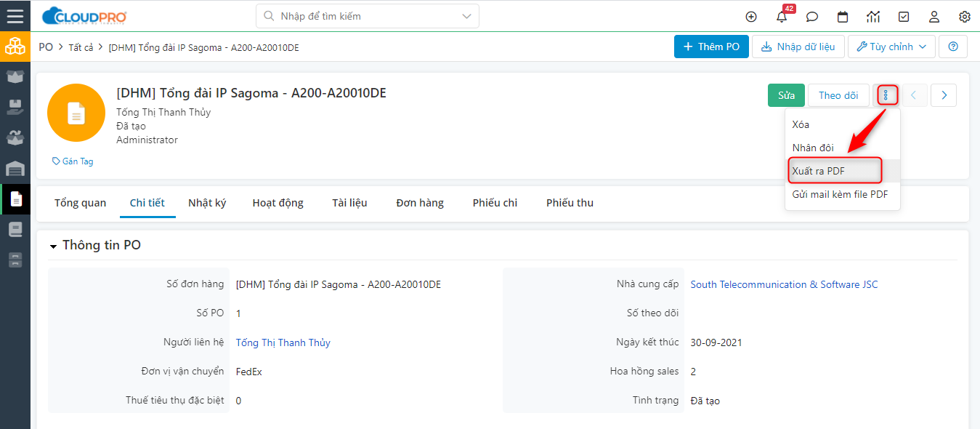The image size is (980, 429).
Task: Open contact link Tống Thị Thanh Thủy
Action: coord(283,342)
